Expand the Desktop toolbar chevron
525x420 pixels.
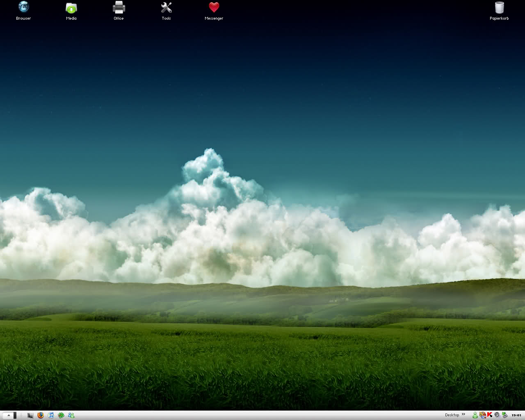pyautogui.click(x=463, y=415)
